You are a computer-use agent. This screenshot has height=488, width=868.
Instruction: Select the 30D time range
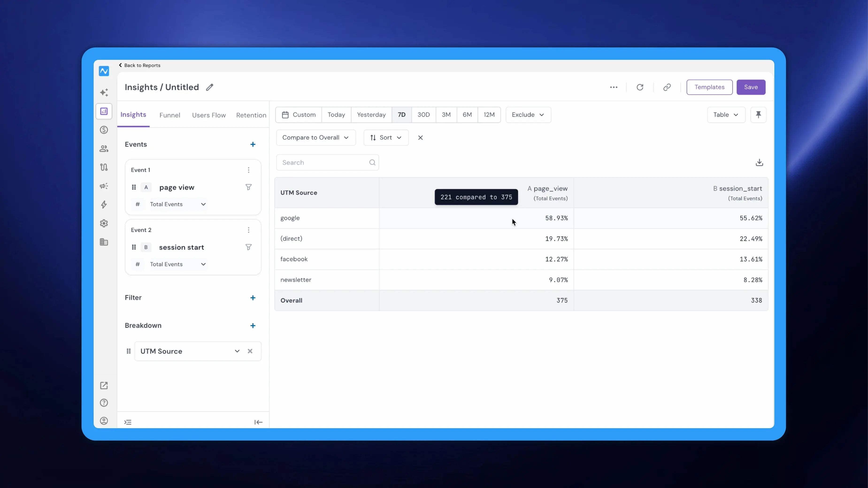[x=423, y=115]
